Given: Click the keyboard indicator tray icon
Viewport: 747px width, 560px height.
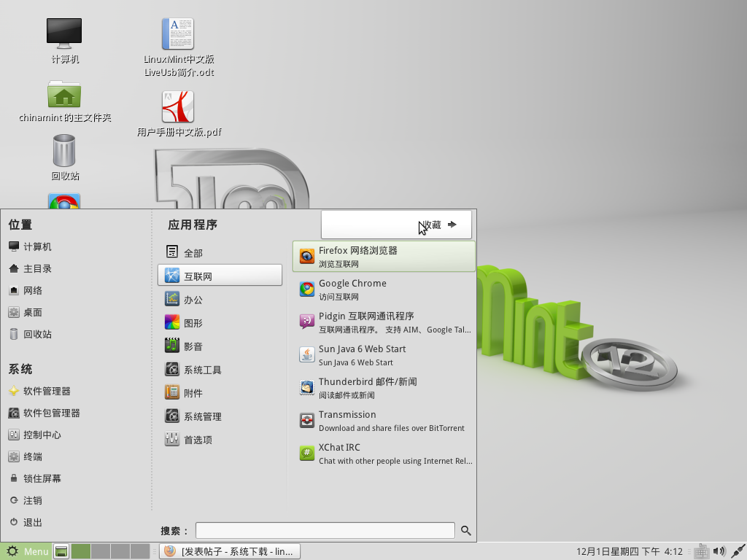Looking at the screenshot, I should pyautogui.click(x=701, y=551).
